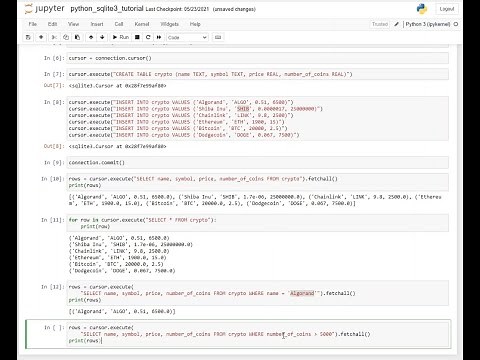
Task: Click the (unsaved changes) status text
Action: 234,9
